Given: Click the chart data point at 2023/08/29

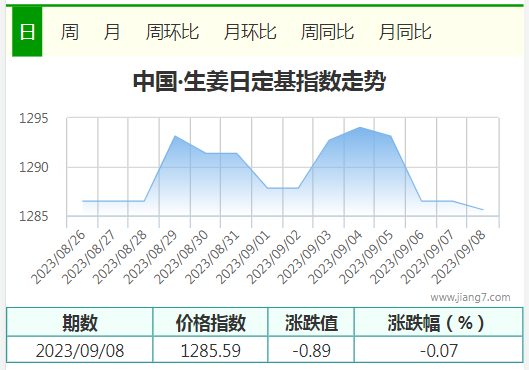Looking at the screenshot, I should (175, 136).
